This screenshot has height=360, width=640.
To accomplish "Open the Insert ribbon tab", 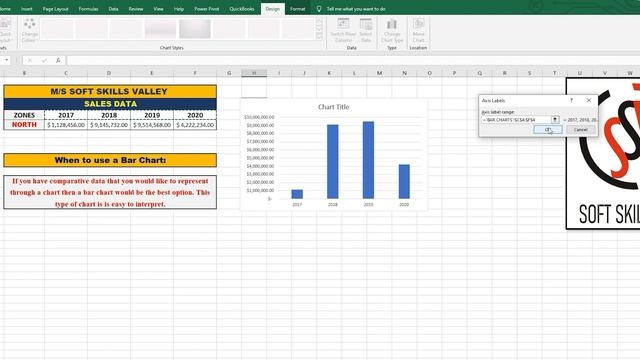I will [x=27, y=9].
